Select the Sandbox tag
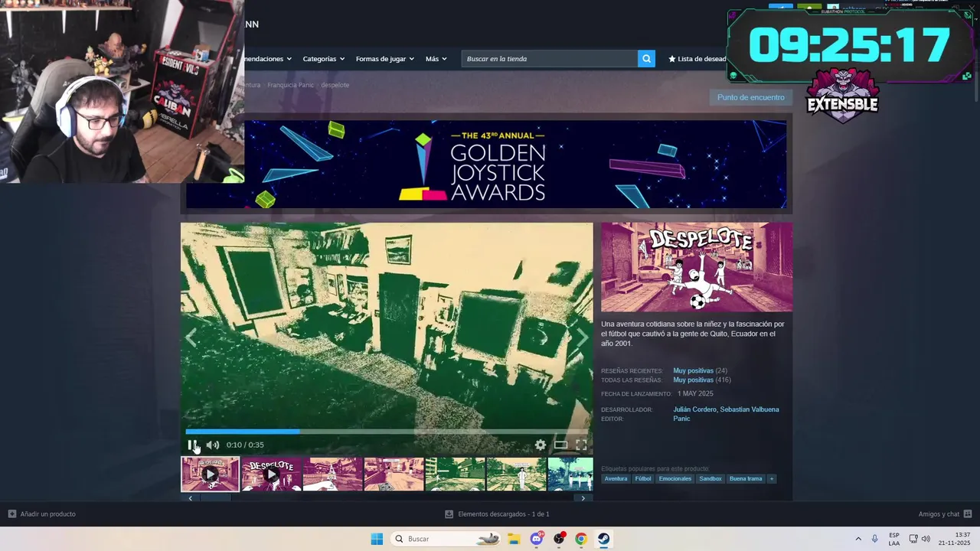This screenshot has width=980, height=551. [710, 479]
